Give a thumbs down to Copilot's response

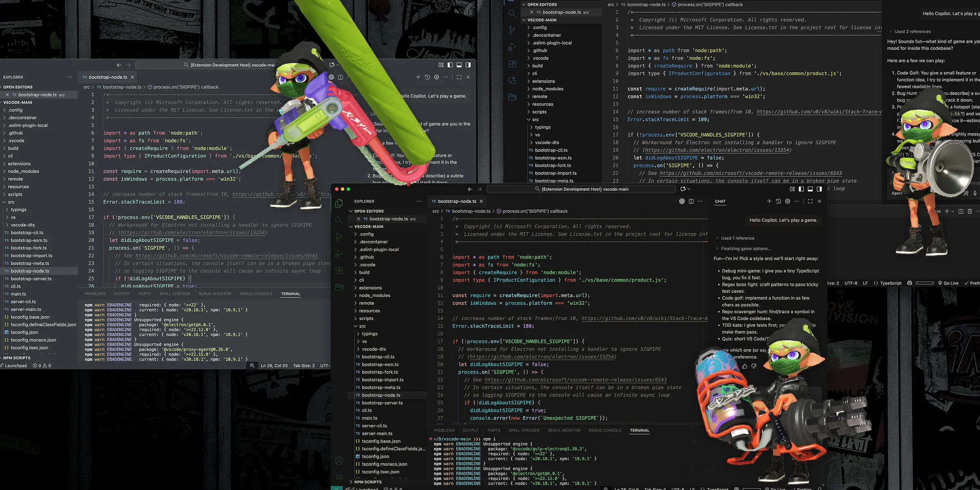(x=754, y=366)
